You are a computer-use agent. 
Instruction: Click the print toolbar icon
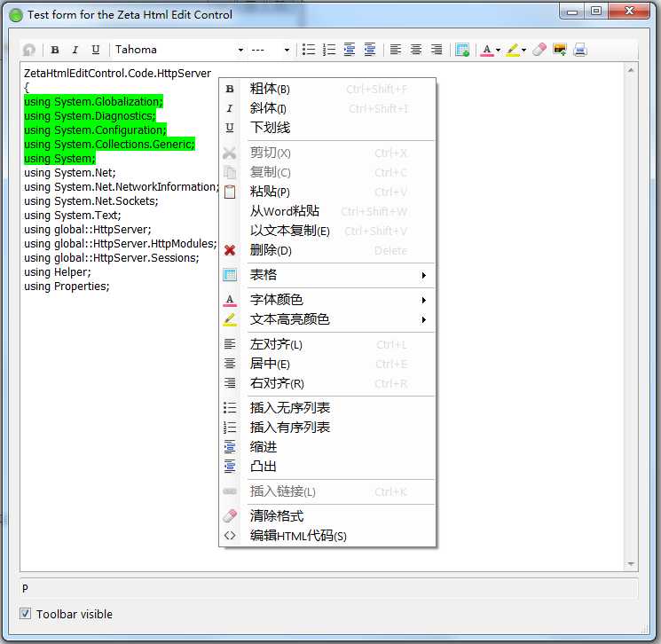point(580,50)
